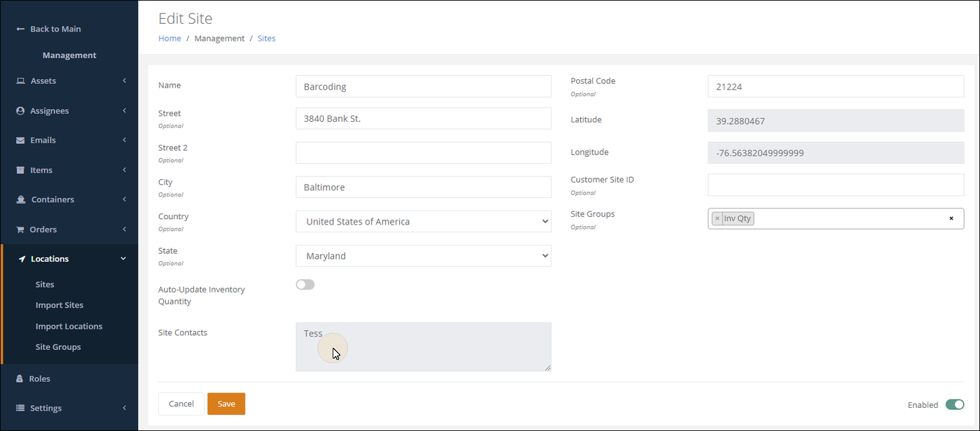Expand the Settings menu chevron
980x431 pixels.
(124, 408)
